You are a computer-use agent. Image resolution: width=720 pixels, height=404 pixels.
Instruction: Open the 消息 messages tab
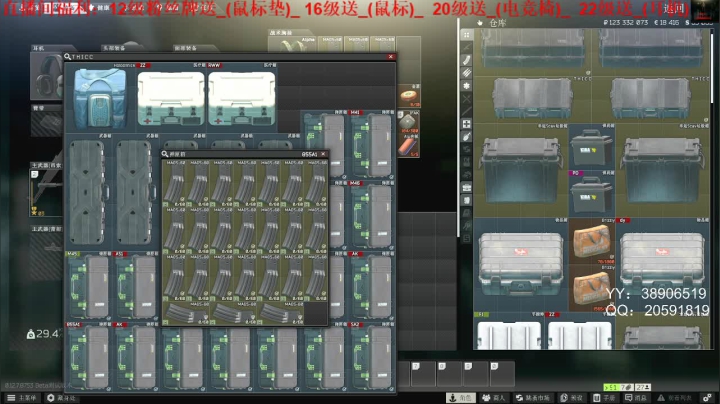636,398
